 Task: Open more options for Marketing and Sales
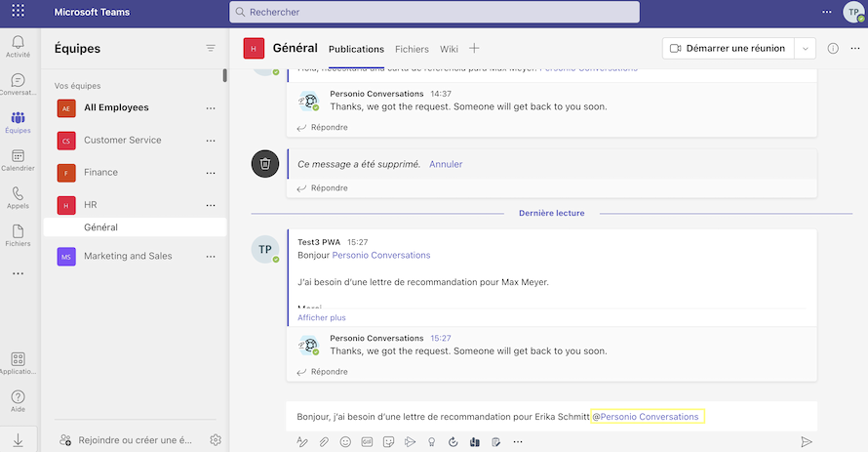211,257
